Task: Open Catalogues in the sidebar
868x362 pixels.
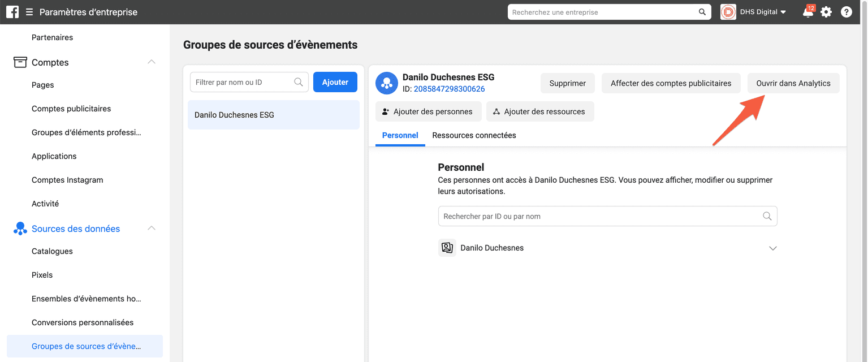Action: point(52,251)
